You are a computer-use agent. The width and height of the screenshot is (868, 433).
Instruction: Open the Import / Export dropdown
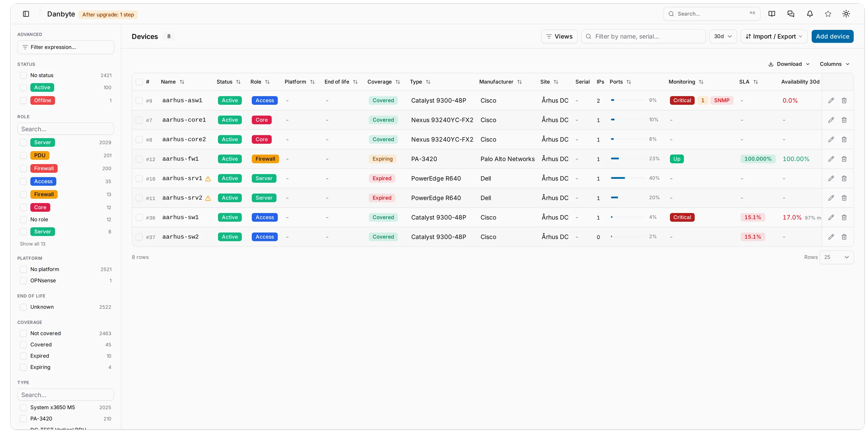click(774, 36)
